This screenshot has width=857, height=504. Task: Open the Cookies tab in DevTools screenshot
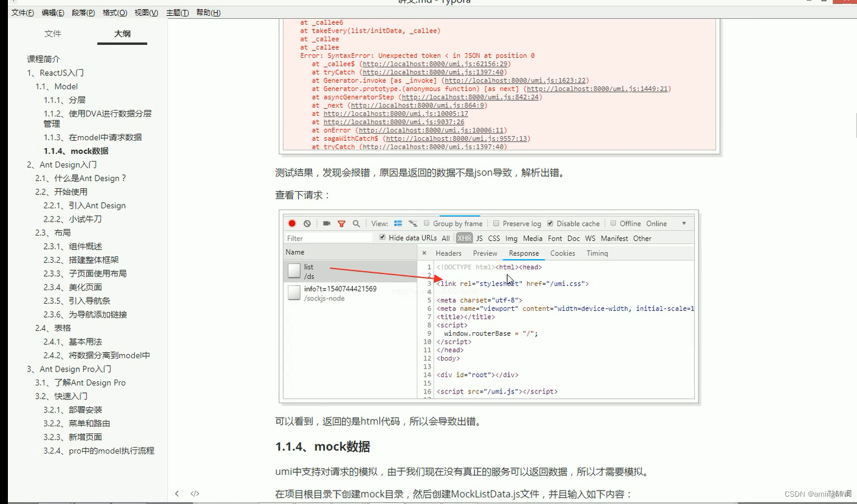(x=562, y=253)
